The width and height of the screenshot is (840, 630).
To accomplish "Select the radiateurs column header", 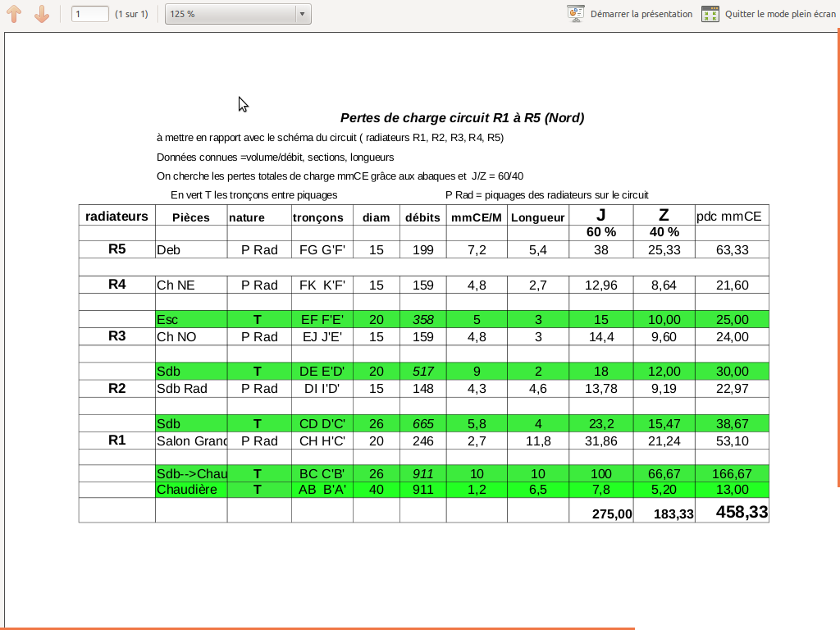I will click(x=116, y=216).
